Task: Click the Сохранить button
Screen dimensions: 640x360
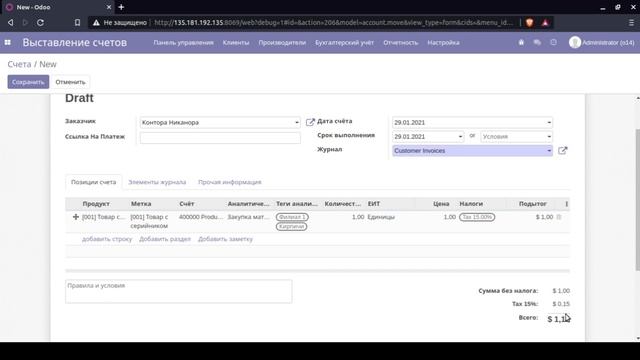Action: pyautogui.click(x=28, y=82)
